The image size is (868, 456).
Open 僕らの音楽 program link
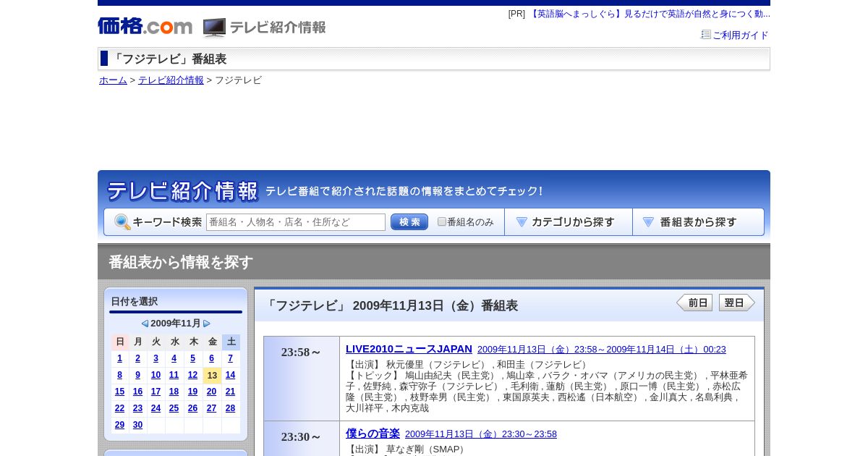pyautogui.click(x=373, y=434)
